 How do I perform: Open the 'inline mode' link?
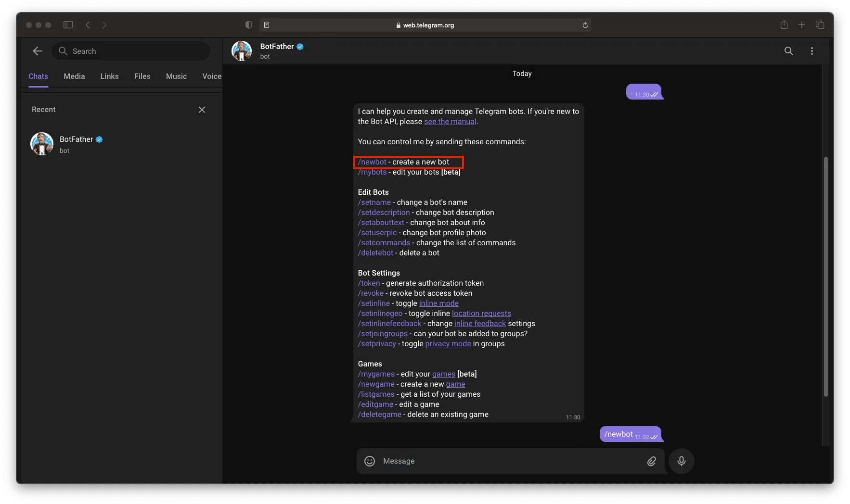[439, 303]
